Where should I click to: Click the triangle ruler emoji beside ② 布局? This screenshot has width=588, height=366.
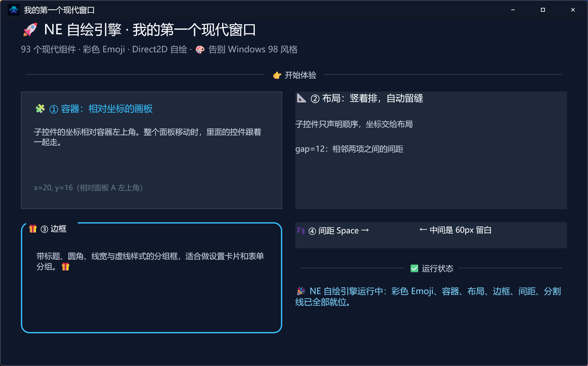coord(301,98)
